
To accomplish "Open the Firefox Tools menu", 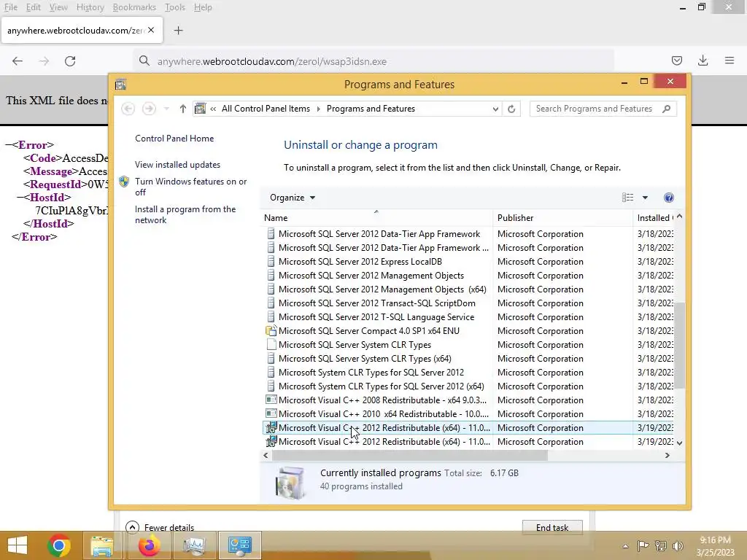I will (175, 7).
